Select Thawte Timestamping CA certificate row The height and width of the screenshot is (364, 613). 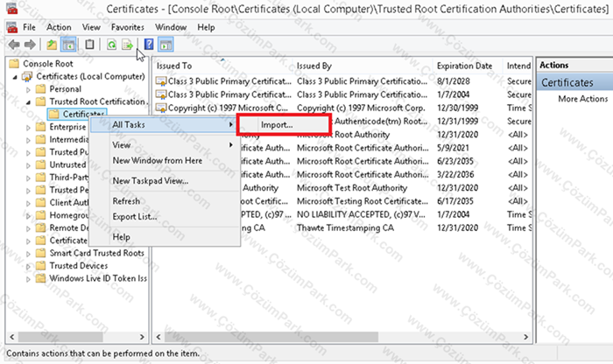pos(345,227)
